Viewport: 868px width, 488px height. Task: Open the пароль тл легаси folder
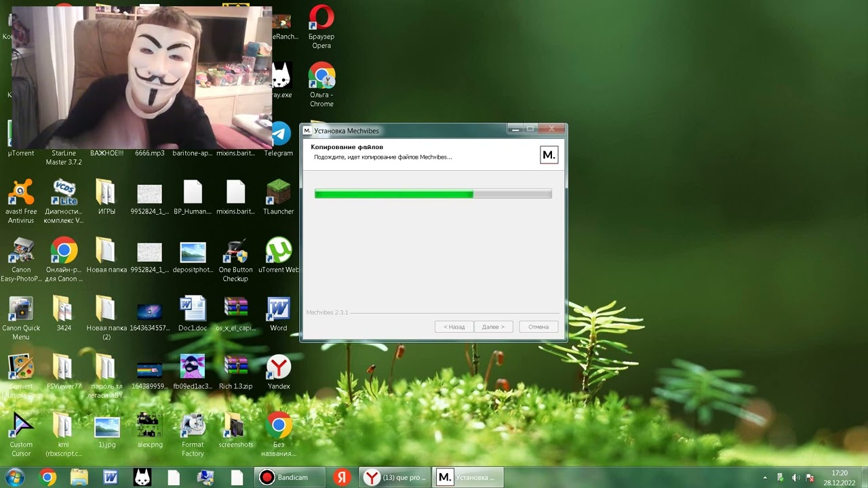(106, 377)
